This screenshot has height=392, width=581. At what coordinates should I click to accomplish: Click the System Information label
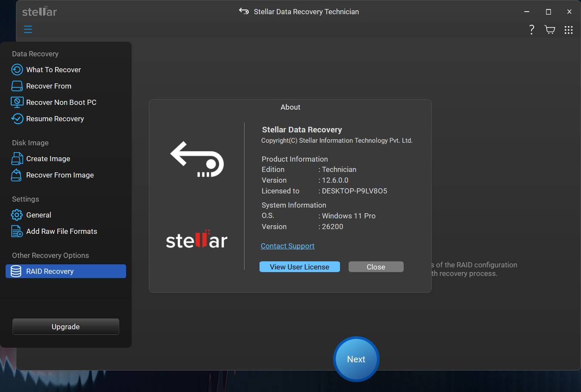point(294,205)
